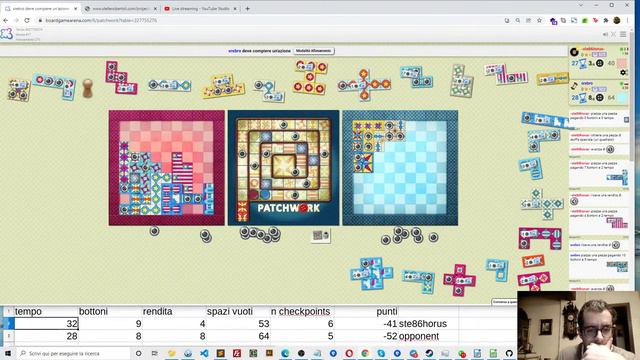This screenshot has height=360, width=640.
Task: Open Chrome tab search chevron
Action: (581, 5)
